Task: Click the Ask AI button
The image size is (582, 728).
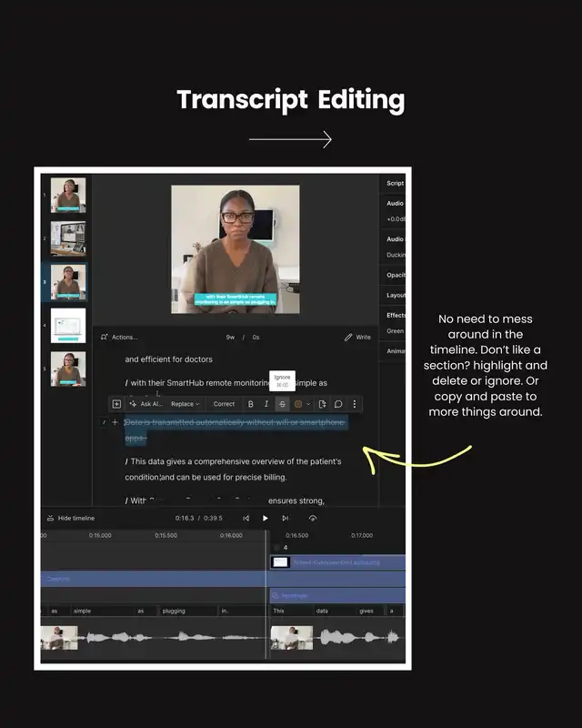Action: [x=145, y=404]
